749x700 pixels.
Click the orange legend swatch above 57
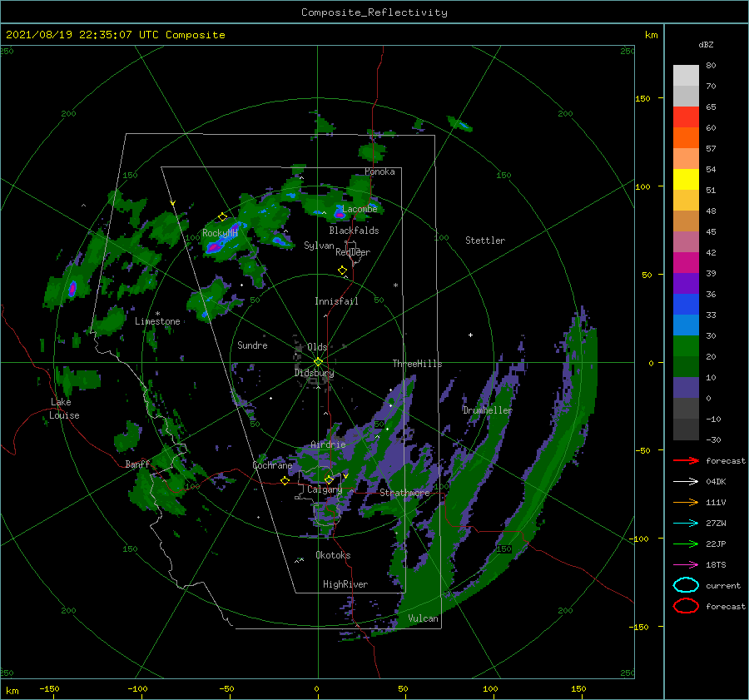pyautogui.click(x=686, y=137)
